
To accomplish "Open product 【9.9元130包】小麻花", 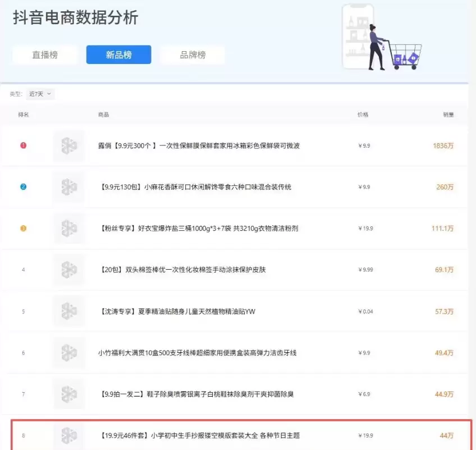I will (x=195, y=187).
